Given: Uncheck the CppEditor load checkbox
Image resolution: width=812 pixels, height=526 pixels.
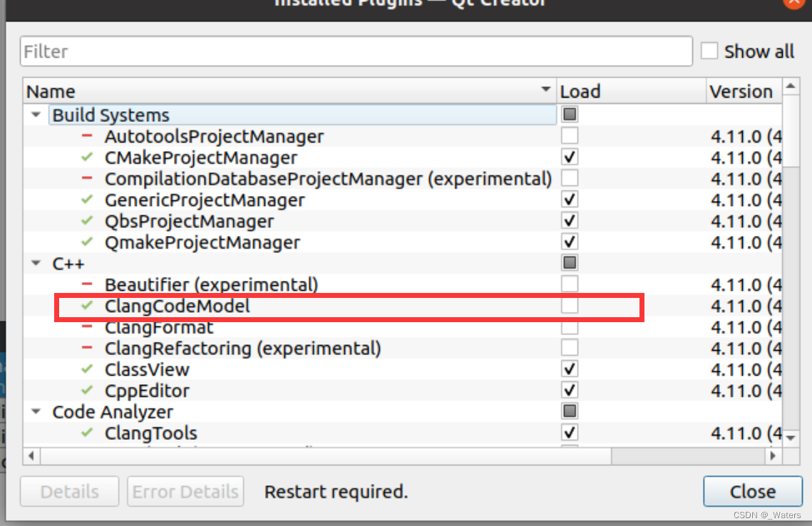Looking at the screenshot, I should click(570, 391).
